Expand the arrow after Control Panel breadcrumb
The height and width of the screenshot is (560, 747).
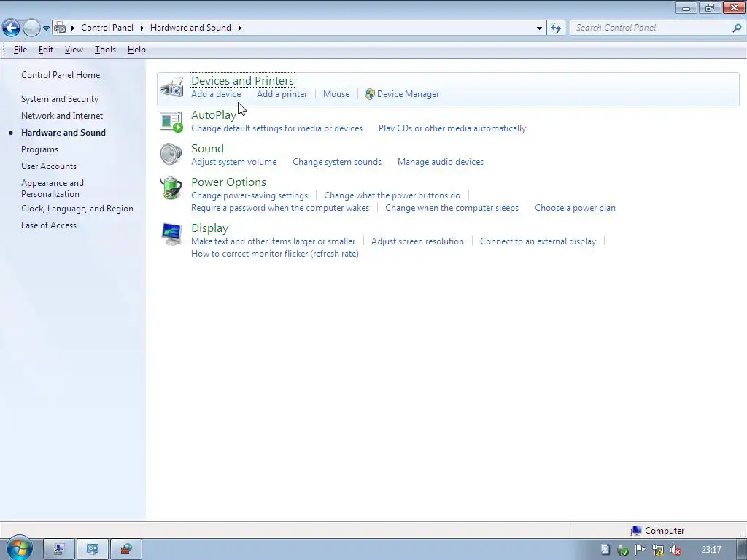click(142, 28)
